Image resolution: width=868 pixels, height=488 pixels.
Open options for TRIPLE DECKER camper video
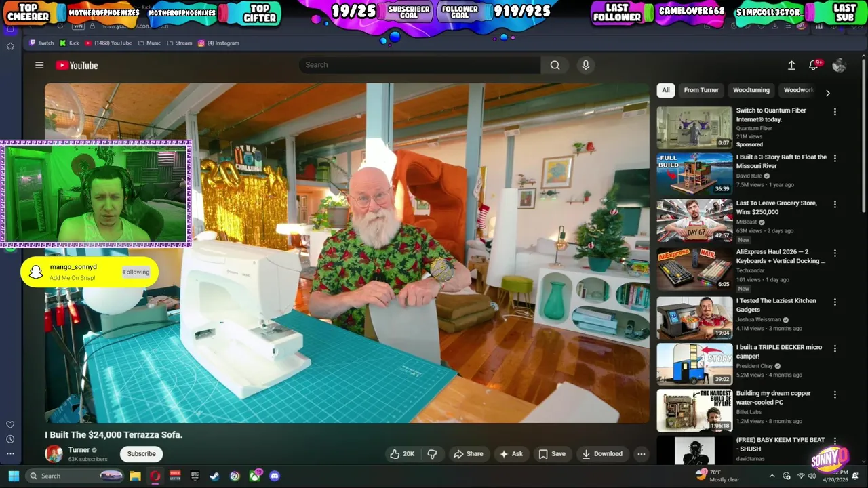click(x=835, y=348)
